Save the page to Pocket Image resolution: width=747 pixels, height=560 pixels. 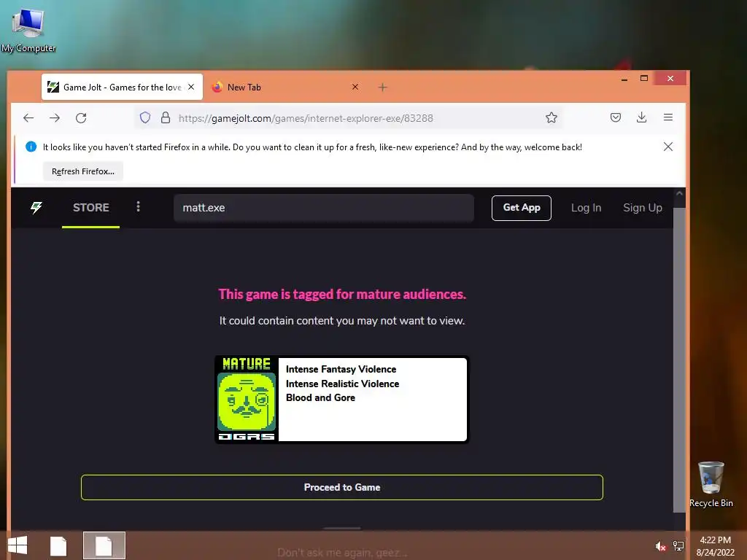[x=616, y=117]
